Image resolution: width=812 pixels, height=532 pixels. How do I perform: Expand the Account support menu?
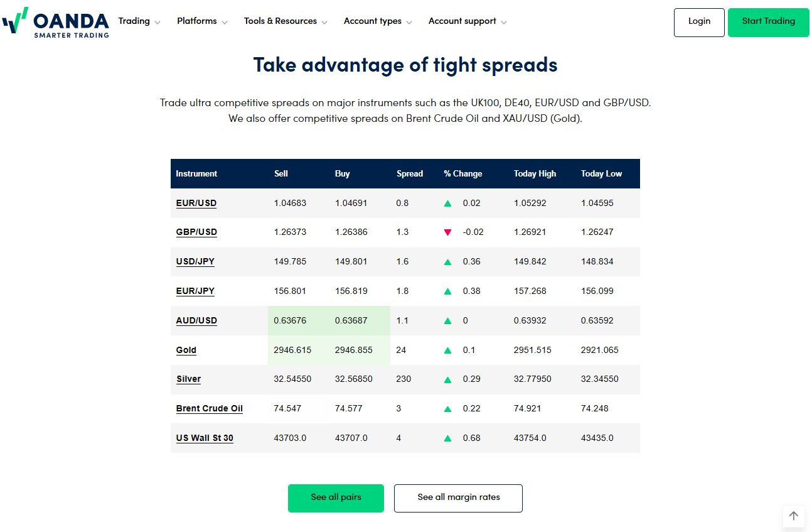pos(467,21)
